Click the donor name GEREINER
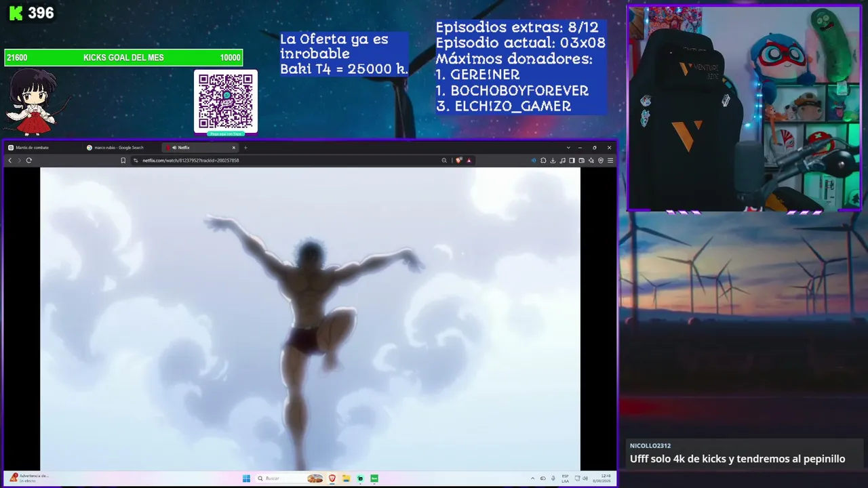Viewport: 868px width, 488px height. pos(485,75)
